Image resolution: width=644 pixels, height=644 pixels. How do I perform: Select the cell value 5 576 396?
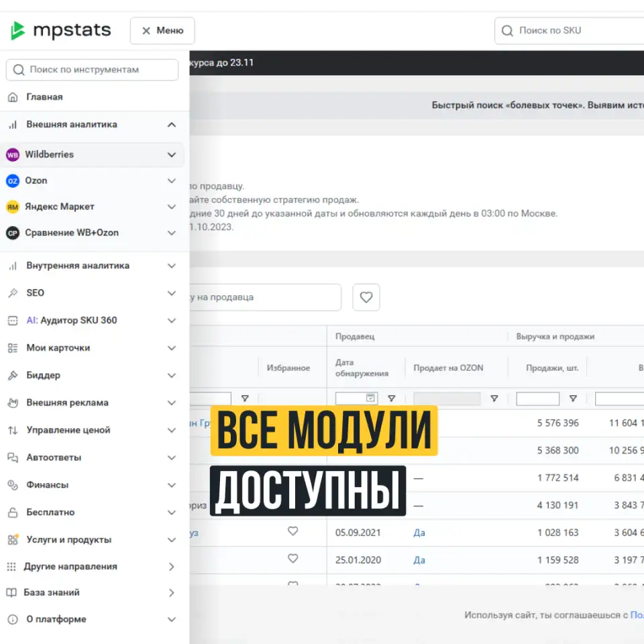pyautogui.click(x=557, y=423)
